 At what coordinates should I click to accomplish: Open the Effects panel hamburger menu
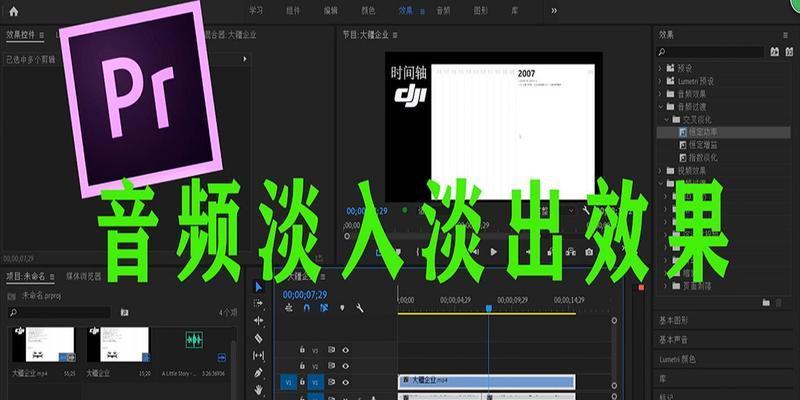tap(785, 35)
